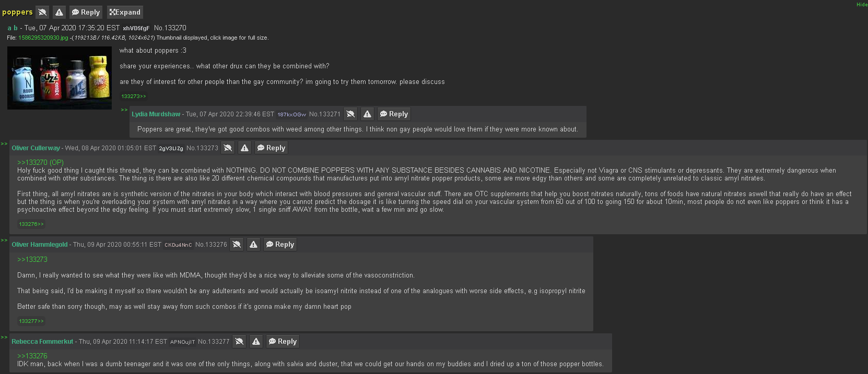The image size is (868, 374).
Task: Open the 1586295320930.jpg file link
Action: (43, 38)
